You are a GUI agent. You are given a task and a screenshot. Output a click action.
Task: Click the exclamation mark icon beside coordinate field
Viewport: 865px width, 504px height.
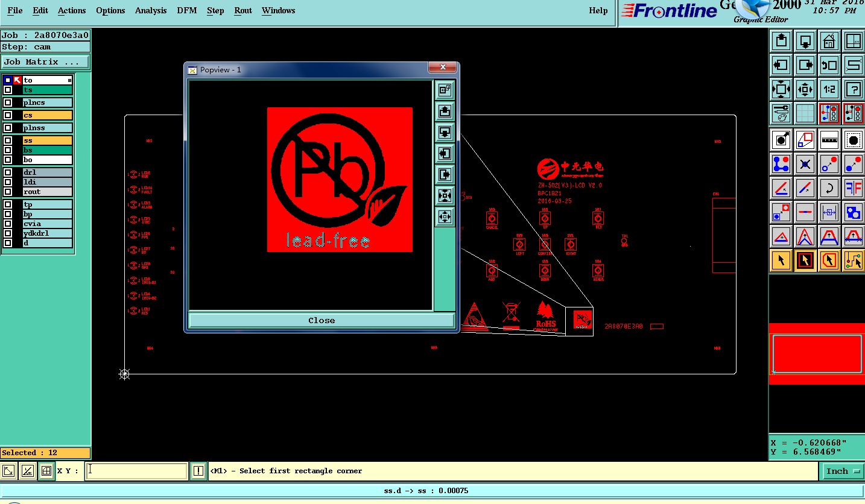tap(198, 471)
